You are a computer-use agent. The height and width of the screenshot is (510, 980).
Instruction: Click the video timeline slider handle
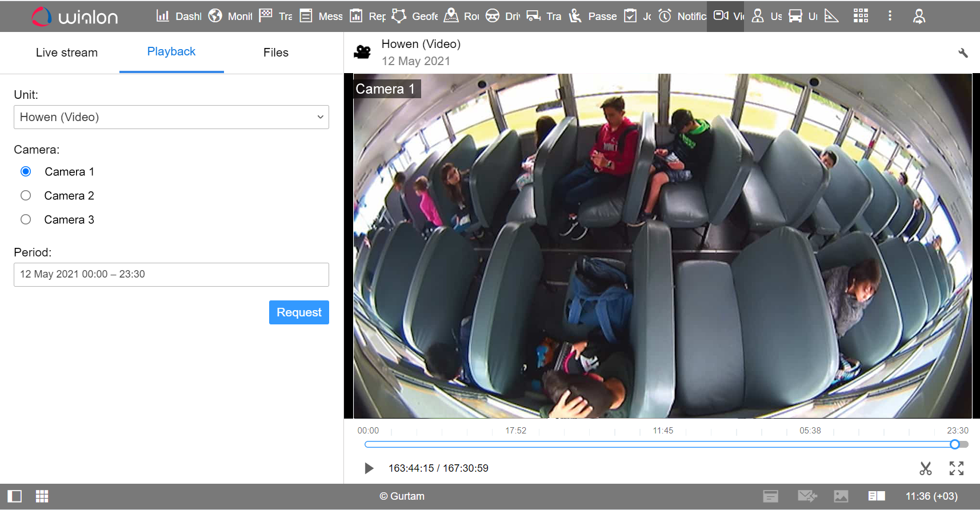(954, 444)
